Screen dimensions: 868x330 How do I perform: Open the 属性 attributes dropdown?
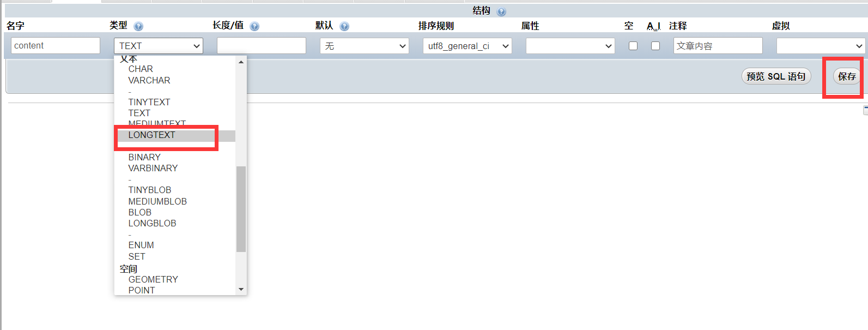point(570,46)
